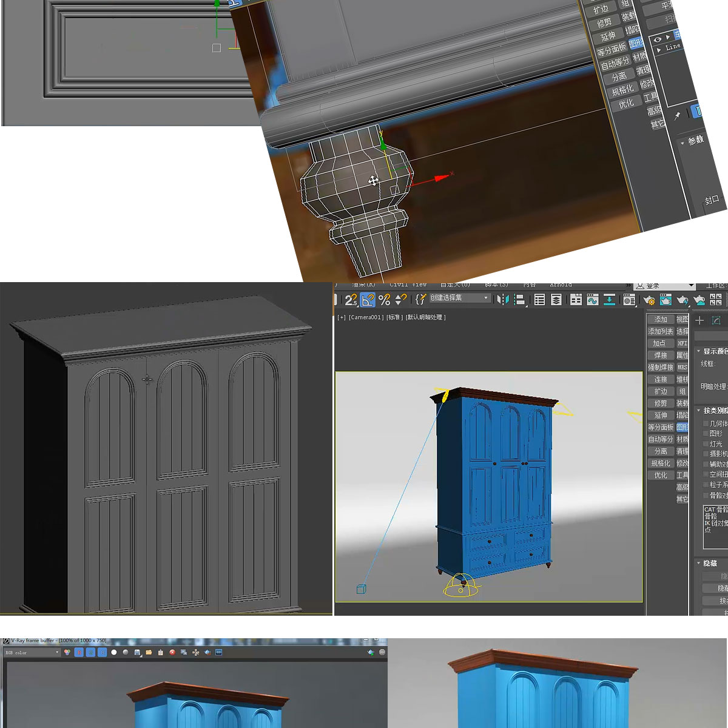
Task: Toggle blue channel in V-Ray frame buffer
Action: click(x=102, y=652)
